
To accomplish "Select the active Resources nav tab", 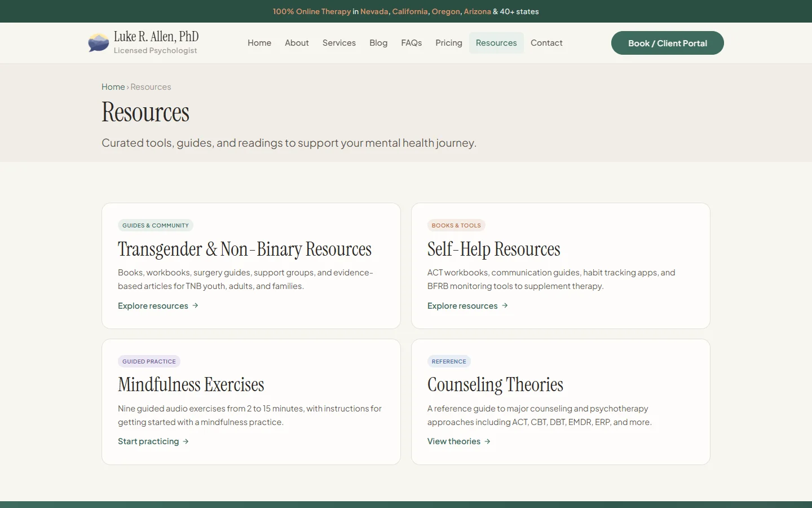I will (x=496, y=43).
